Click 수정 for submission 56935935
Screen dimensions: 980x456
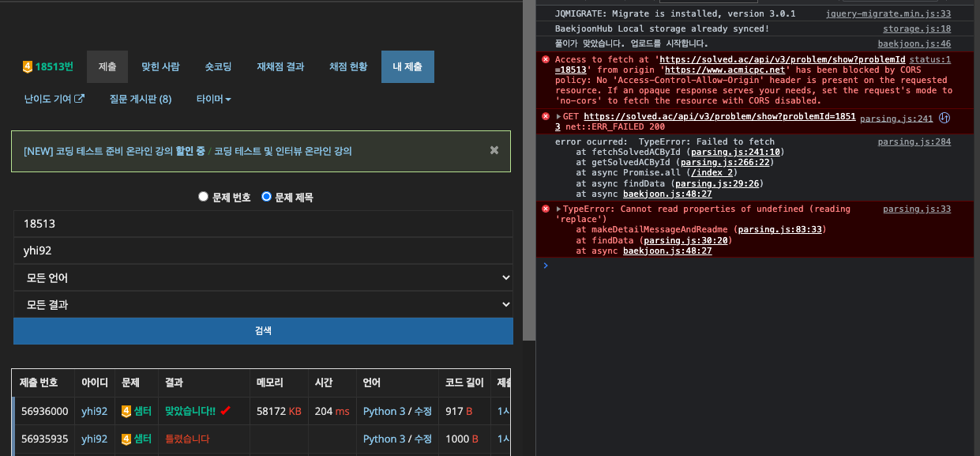click(x=423, y=439)
